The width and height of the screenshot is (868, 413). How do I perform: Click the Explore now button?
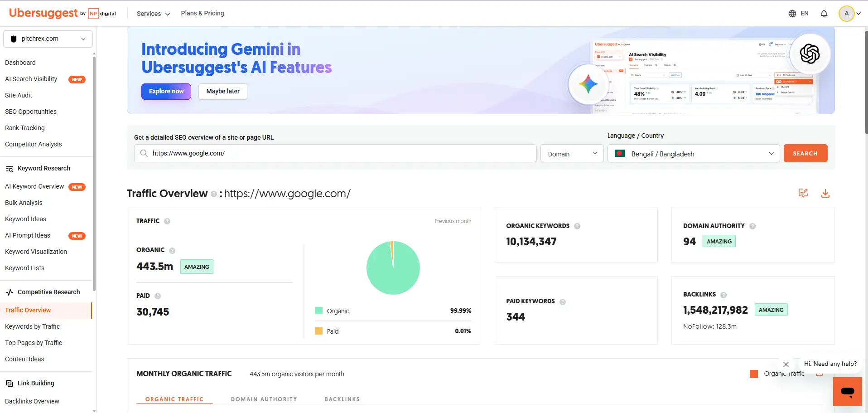166,91
